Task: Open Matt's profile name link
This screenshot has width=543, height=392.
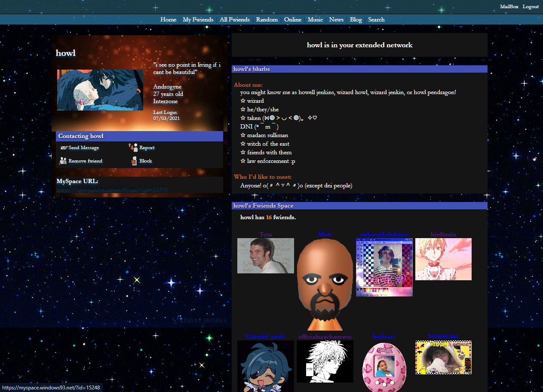Action: coord(325,235)
